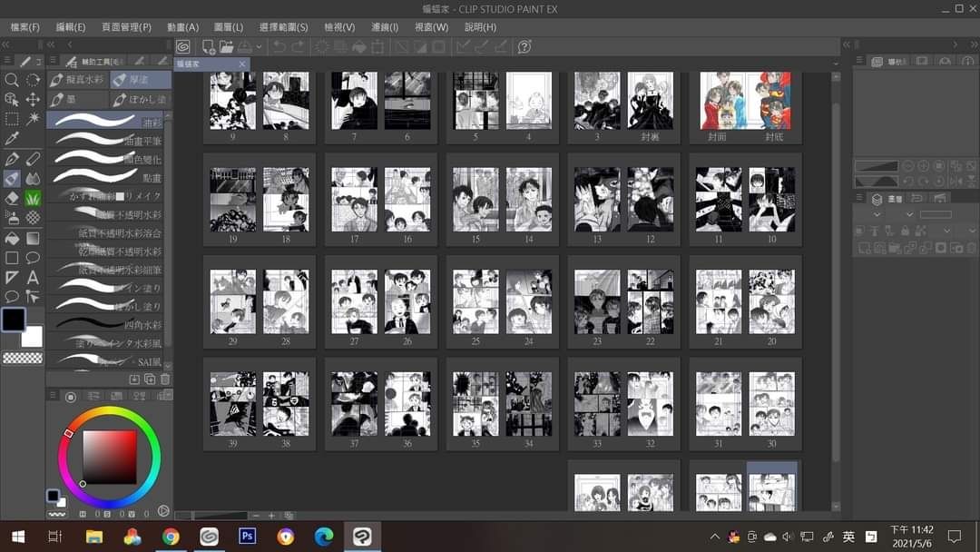
Task: Click the Clip Studio launcher icon in the command bar
Action: 182,46
